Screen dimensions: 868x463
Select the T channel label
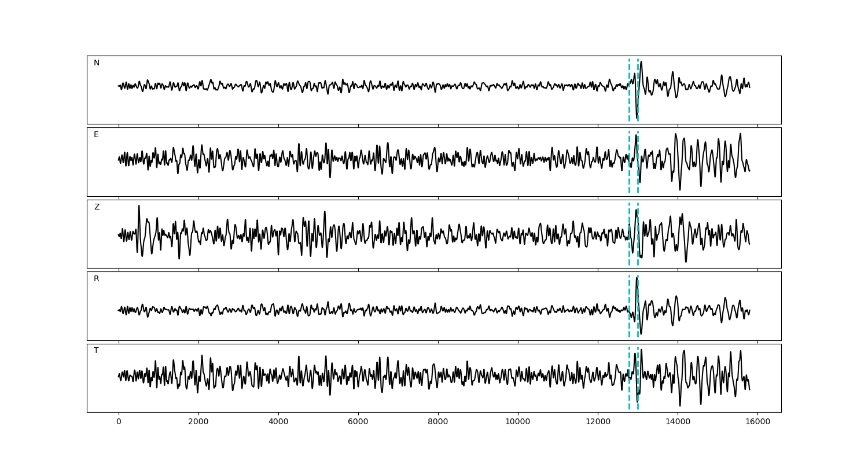tap(96, 351)
